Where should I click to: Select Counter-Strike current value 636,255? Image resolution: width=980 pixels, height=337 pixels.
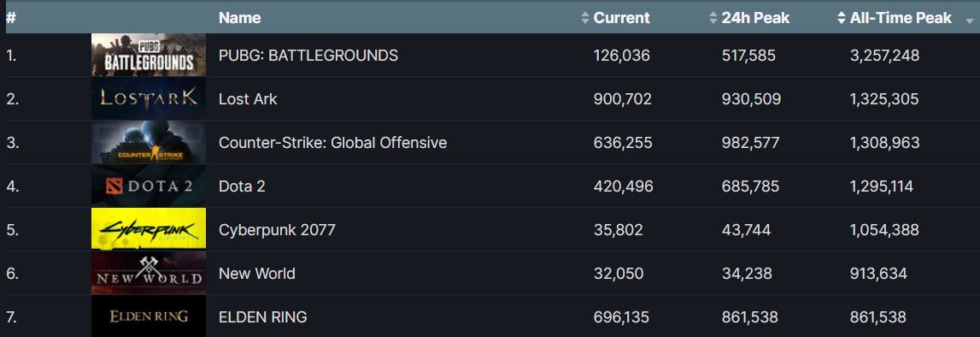(x=623, y=143)
